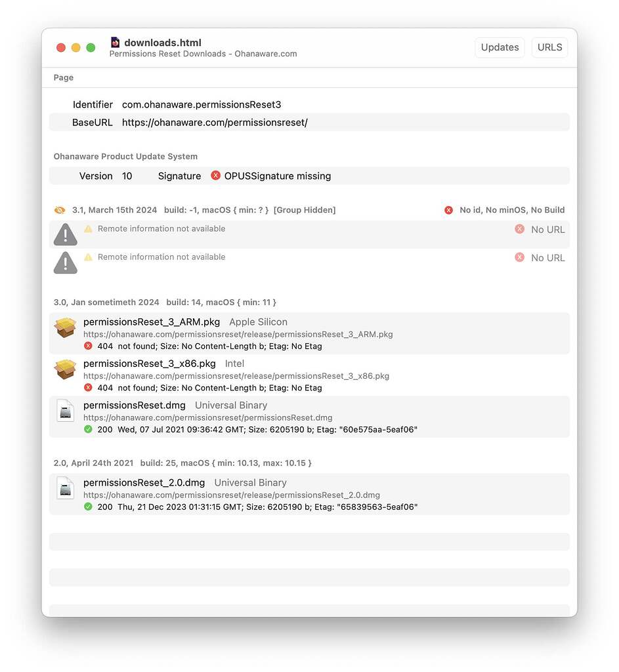
Task: Collapse the 3.0 Jan sometimeth 2024 version group
Action: (106, 303)
